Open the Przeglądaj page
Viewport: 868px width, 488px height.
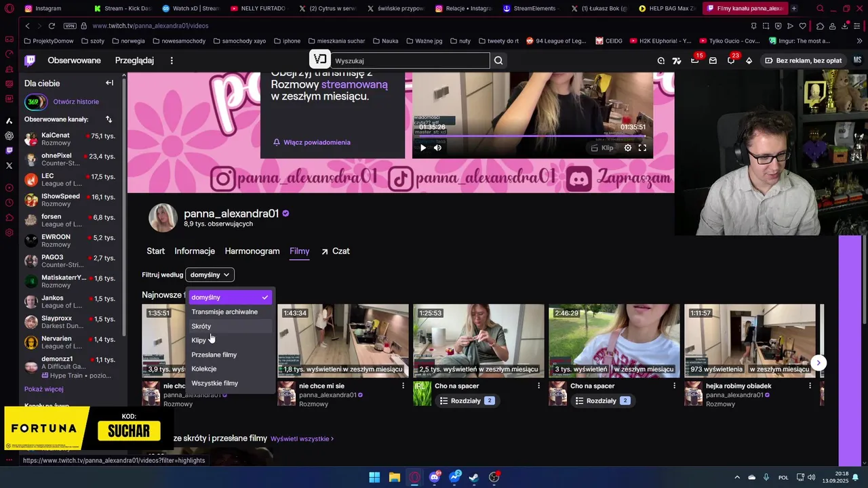coord(134,60)
